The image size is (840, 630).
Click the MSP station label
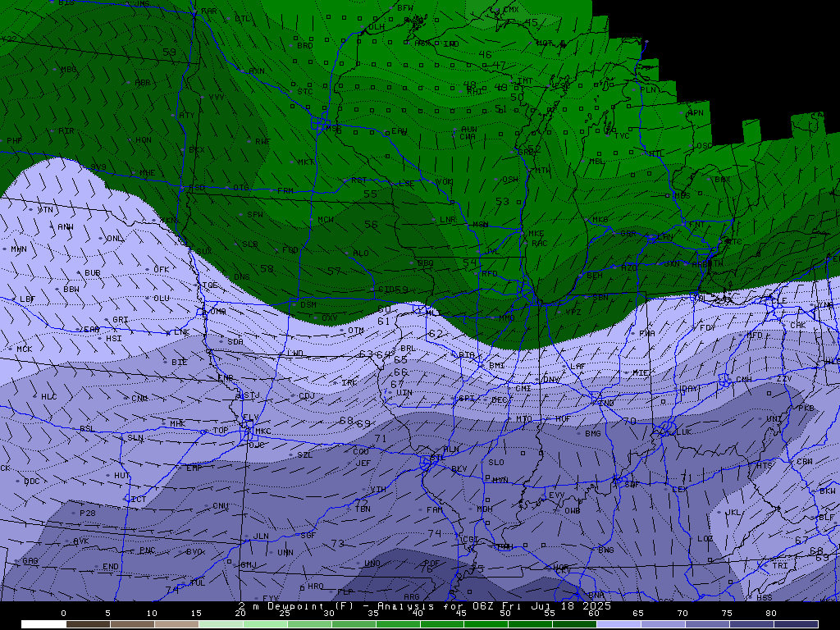333,129
